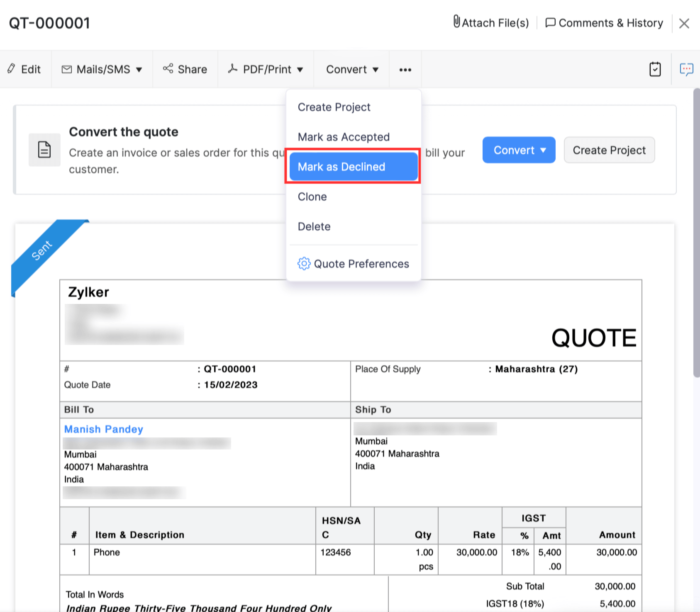Click the Edit pencil icon
This screenshot has width=700, height=612.
click(x=12, y=69)
